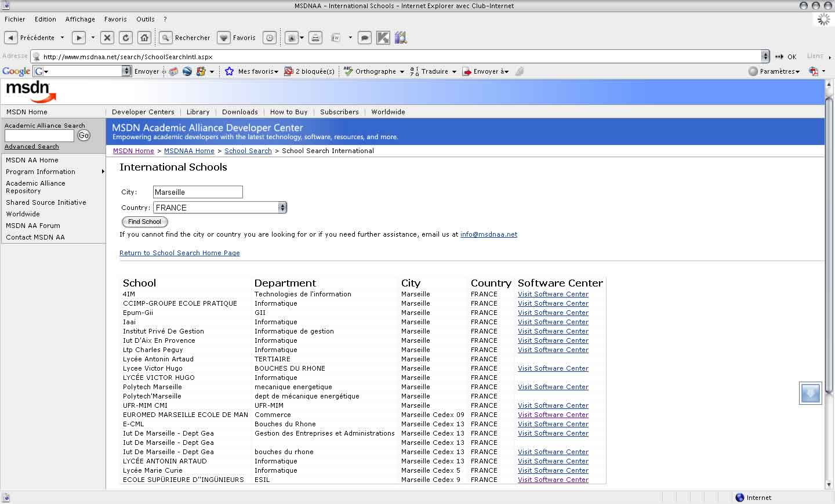The height and width of the screenshot is (504, 835).
Task: Click the City input field containing Marseille
Action: (198, 192)
